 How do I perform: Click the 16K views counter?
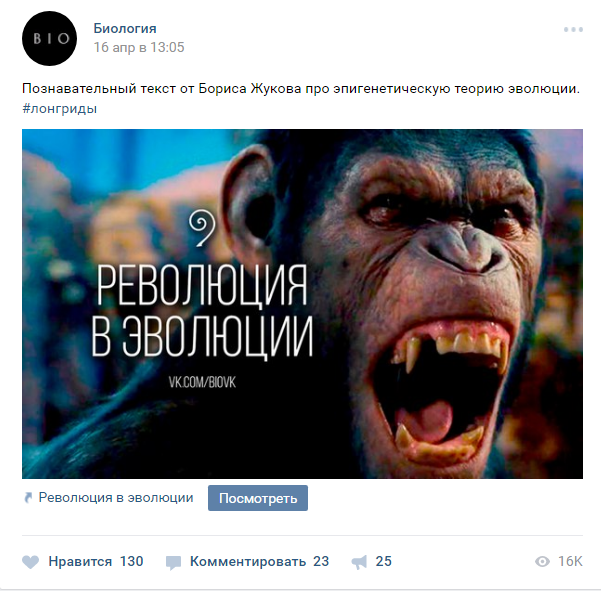tap(570, 561)
